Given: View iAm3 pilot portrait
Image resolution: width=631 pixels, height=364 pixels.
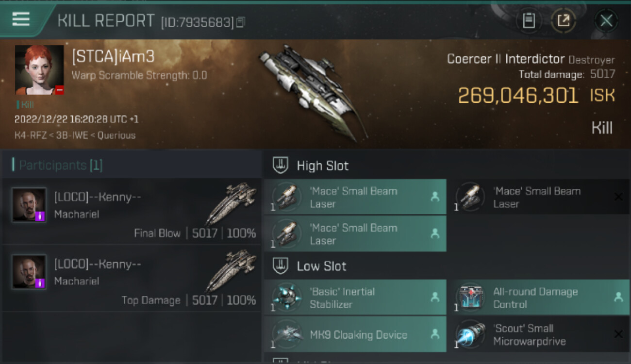Looking at the screenshot, I should pos(39,70).
